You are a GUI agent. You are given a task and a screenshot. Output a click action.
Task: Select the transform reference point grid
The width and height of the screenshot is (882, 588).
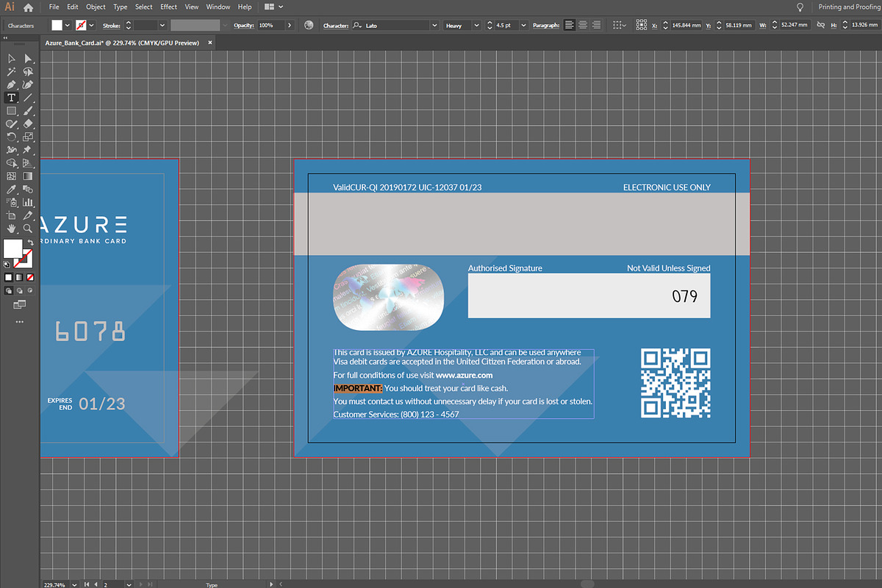pos(641,25)
